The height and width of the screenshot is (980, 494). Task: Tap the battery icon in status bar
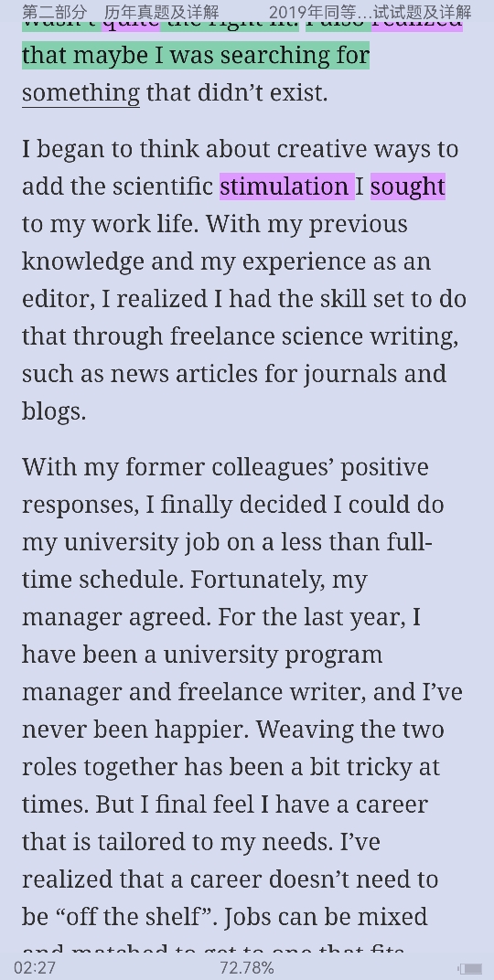pyautogui.click(x=469, y=968)
